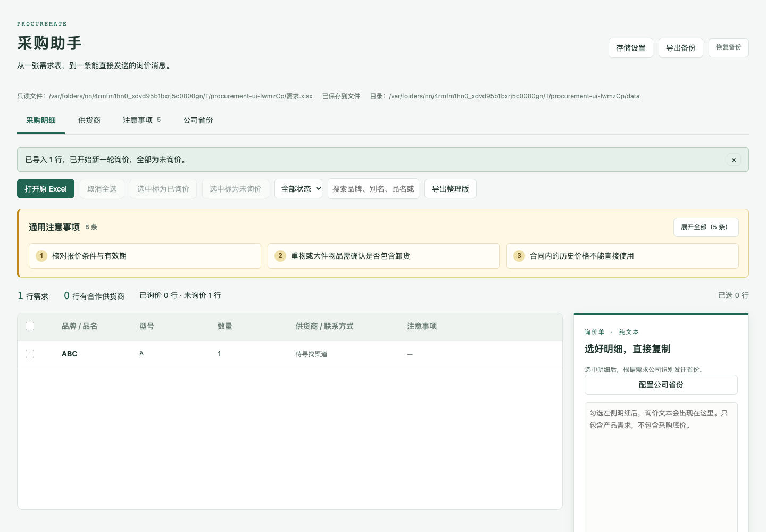Click the 已保存到文件 status text
766x532 pixels.
(x=342, y=96)
